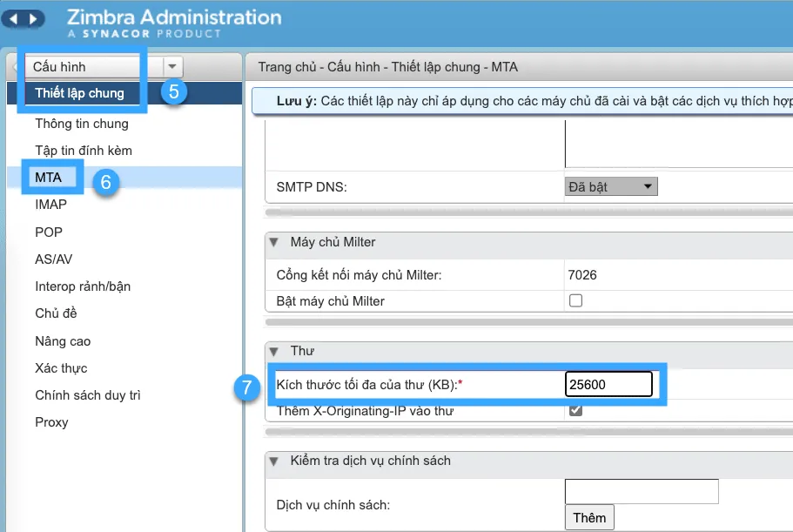This screenshot has width=793, height=532.
Task: Open AS/AV configuration
Action: coord(54,259)
